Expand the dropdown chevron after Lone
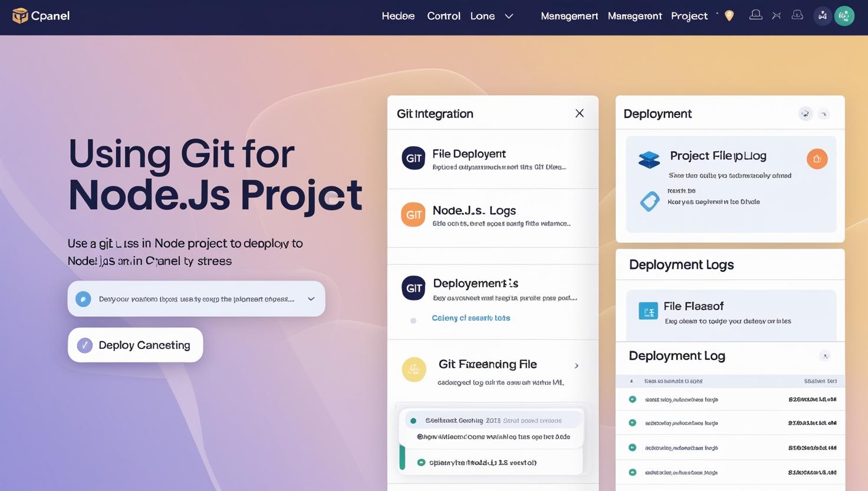Screen dimensions: 868x491 [509, 17]
